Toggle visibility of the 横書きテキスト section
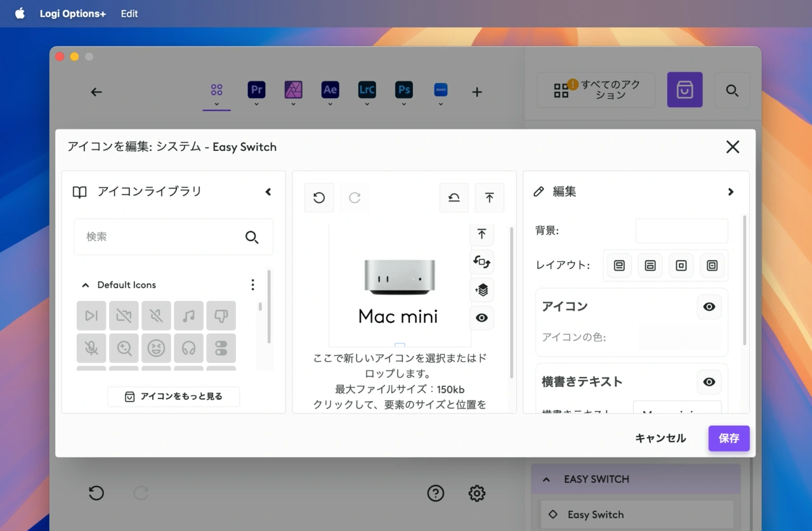Screen dimensions: 812x531 point(709,382)
